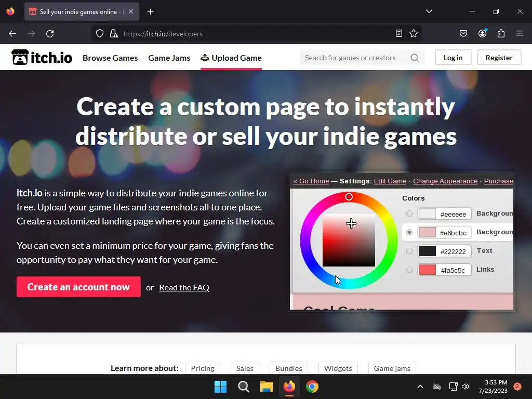Switch to the Game jams topic tab
This screenshot has width=532, height=399.
(x=392, y=368)
